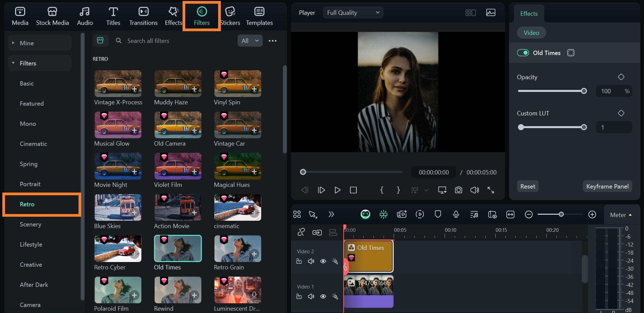Open the player grid layout icon
The width and height of the screenshot is (644, 313).
pyautogui.click(x=470, y=13)
